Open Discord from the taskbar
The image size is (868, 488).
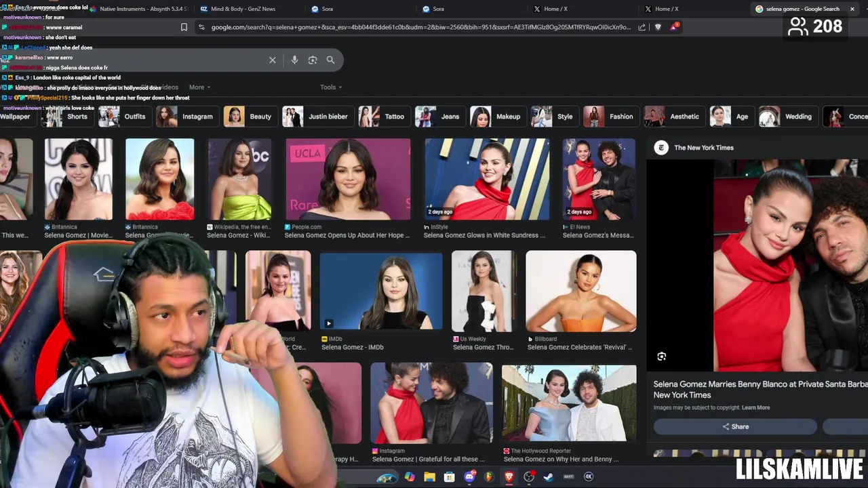[469, 477]
